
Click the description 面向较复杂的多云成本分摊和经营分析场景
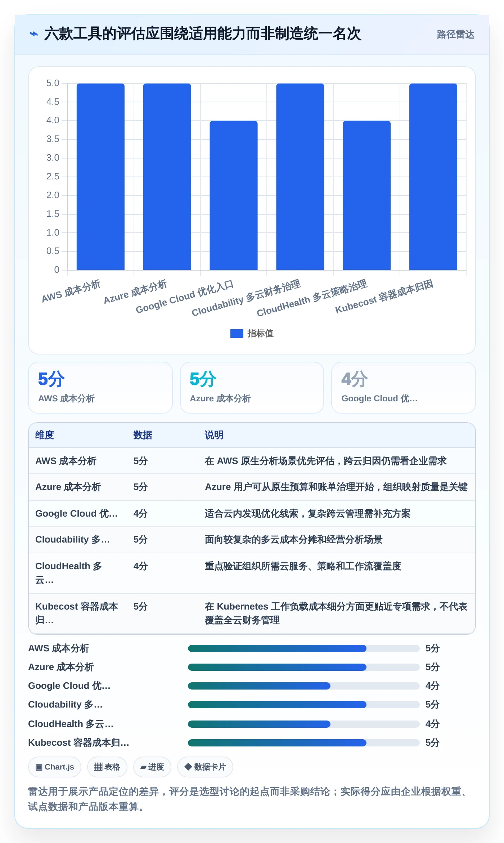tap(293, 540)
